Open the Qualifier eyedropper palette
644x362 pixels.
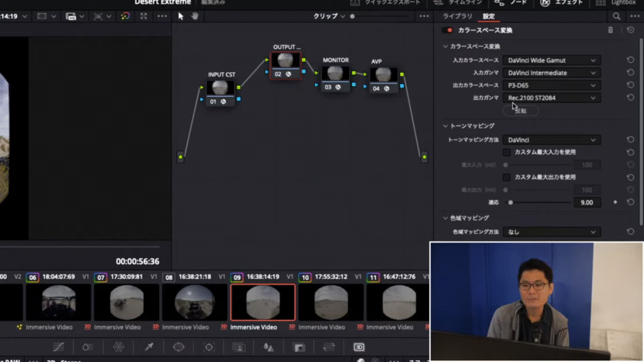coord(149,347)
